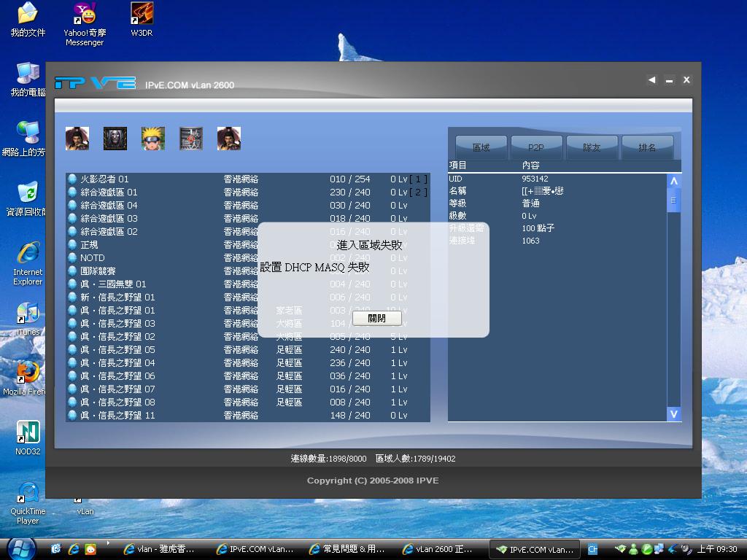Switch to the 排名 tab
The width and height of the screenshot is (747, 560).
[648, 146]
